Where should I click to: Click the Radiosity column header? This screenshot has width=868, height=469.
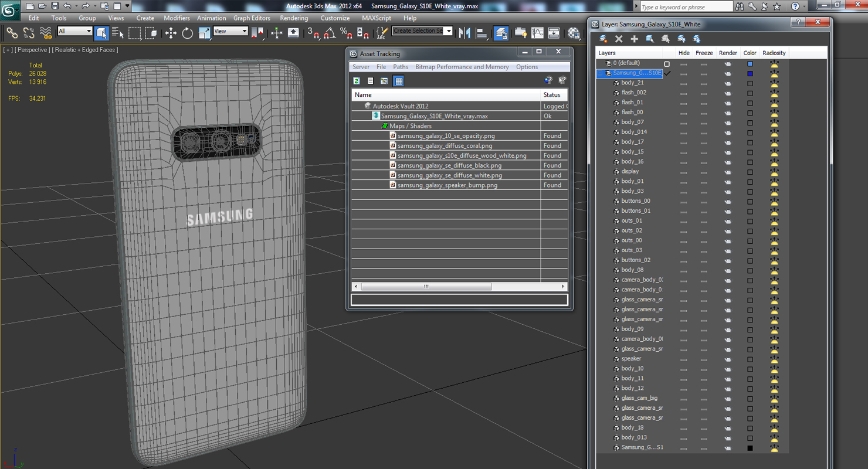tap(774, 53)
